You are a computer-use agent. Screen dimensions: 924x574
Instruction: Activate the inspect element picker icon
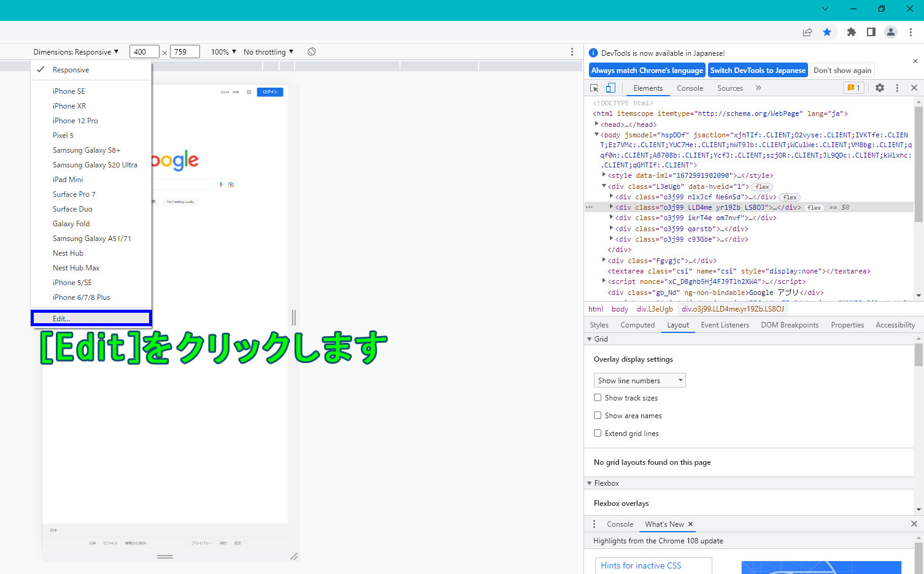pos(594,88)
